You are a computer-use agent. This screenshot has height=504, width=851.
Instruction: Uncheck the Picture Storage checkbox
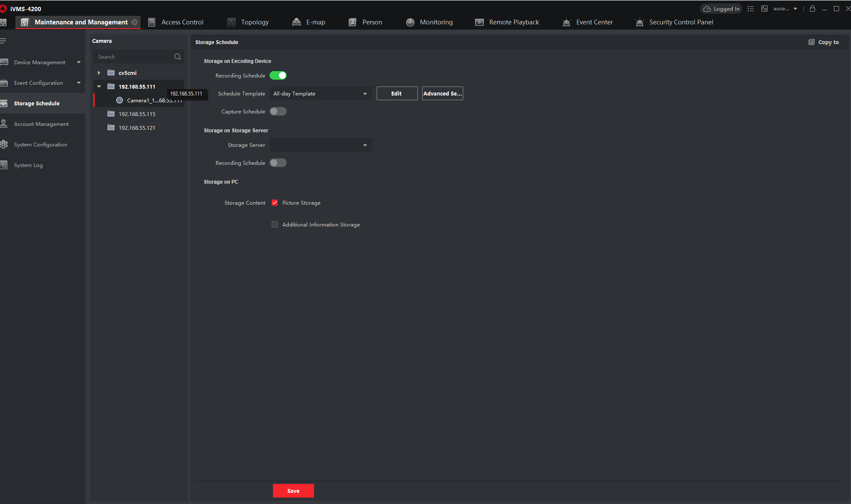[275, 203]
